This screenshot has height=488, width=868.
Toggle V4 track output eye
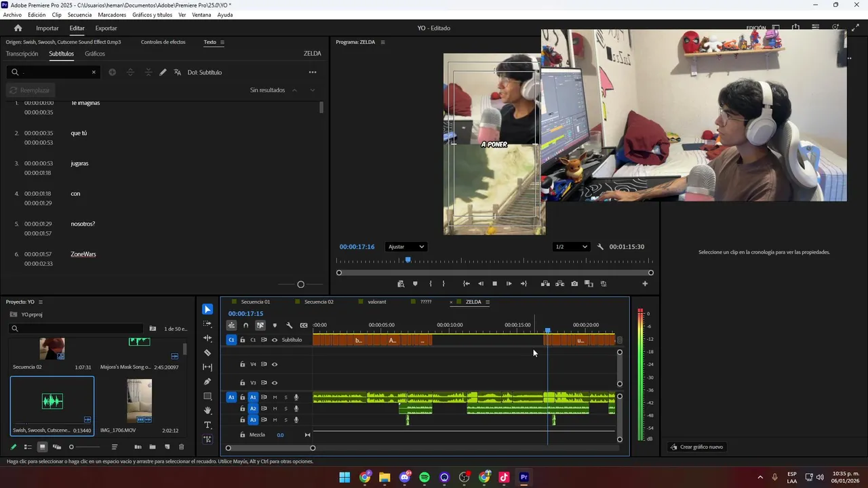tap(275, 365)
